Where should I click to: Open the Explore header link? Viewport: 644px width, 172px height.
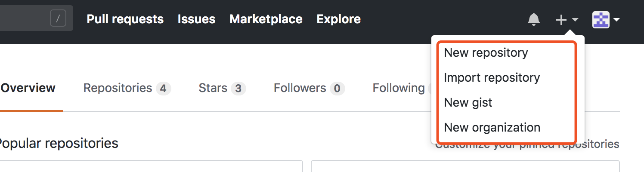(338, 19)
